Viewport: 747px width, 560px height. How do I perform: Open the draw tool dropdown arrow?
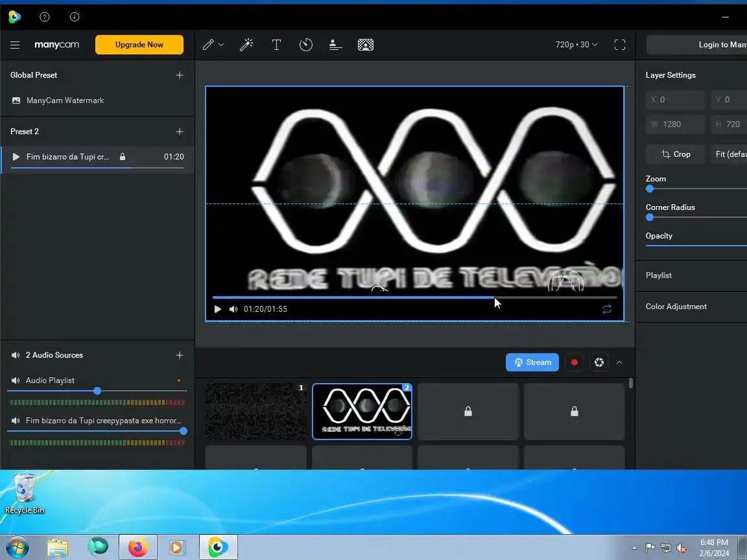click(221, 45)
